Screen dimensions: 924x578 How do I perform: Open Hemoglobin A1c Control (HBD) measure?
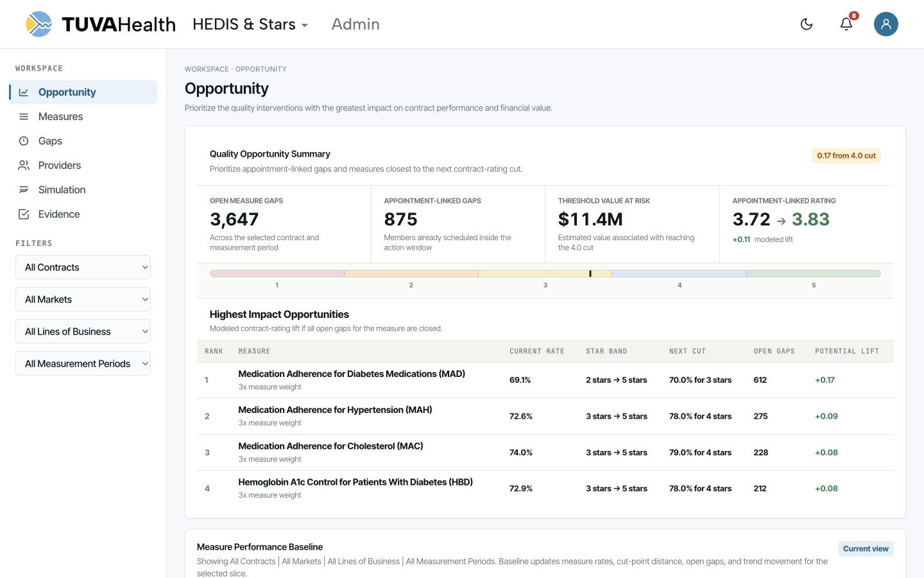click(x=355, y=482)
